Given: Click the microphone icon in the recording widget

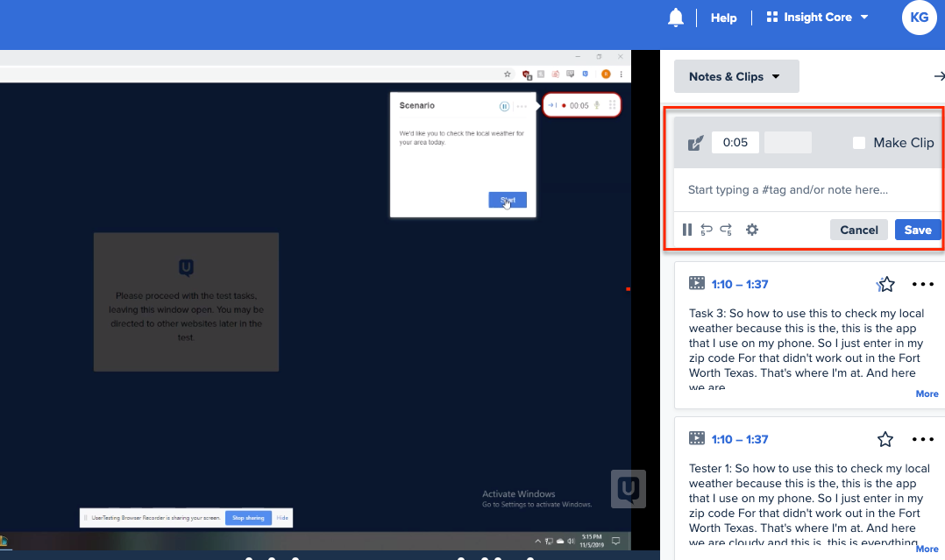Looking at the screenshot, I should [x=597, y=104].
